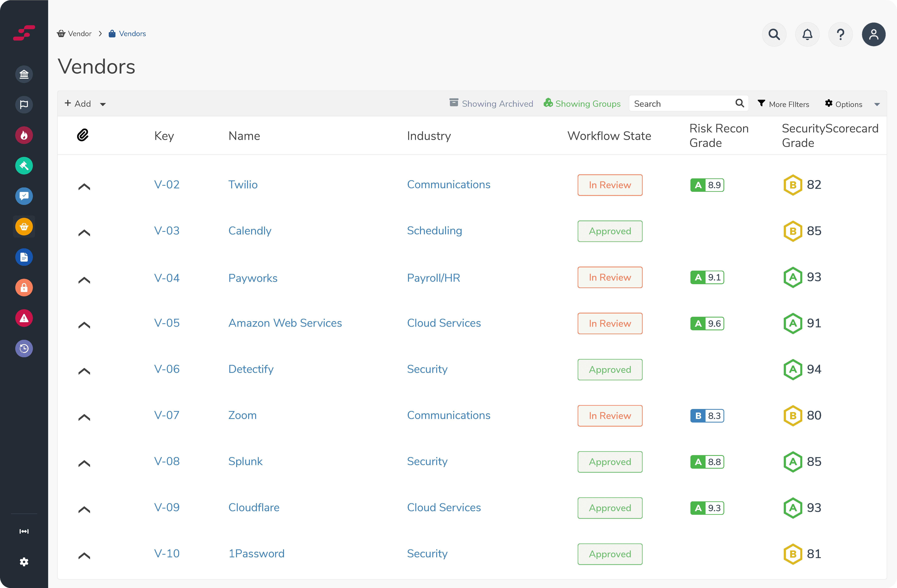Click the notification bell icon
The image size is (897, 588).
click(x=807, y=34)
